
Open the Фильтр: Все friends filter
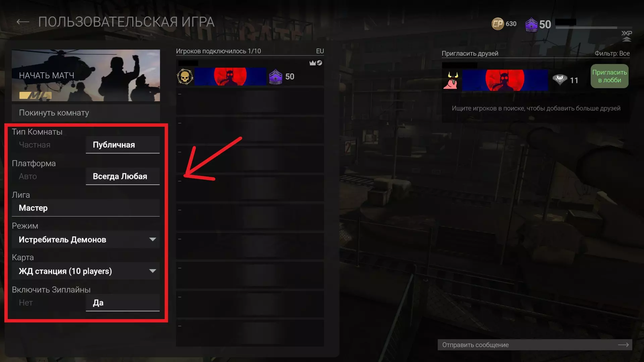(612, 53)
